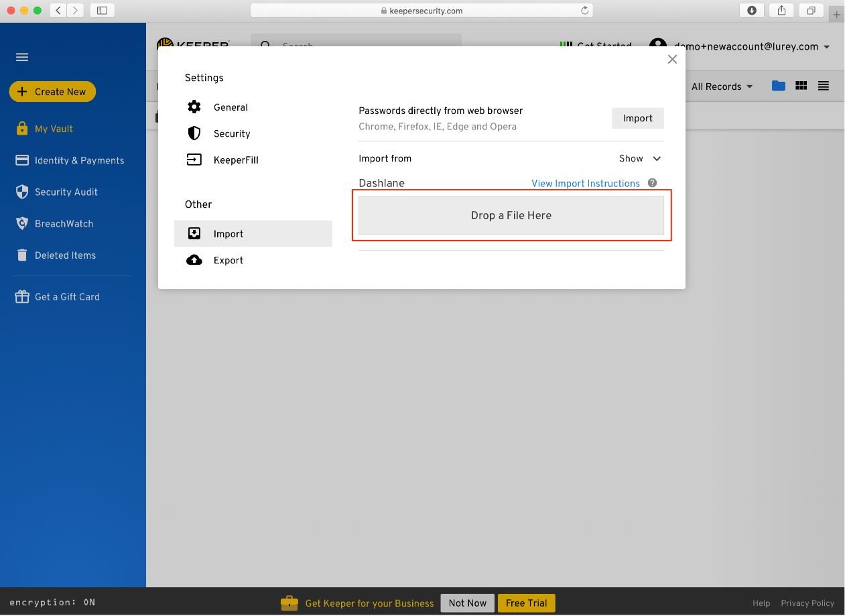
Task: Toggle the Safari sidebar button
Action: click(103, 10)
